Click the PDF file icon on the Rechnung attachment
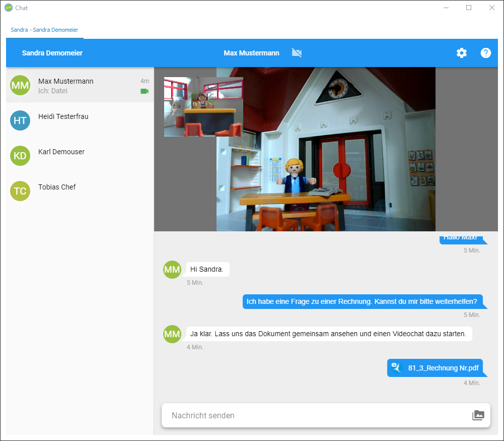504x441 pixels. click(396, 368)
